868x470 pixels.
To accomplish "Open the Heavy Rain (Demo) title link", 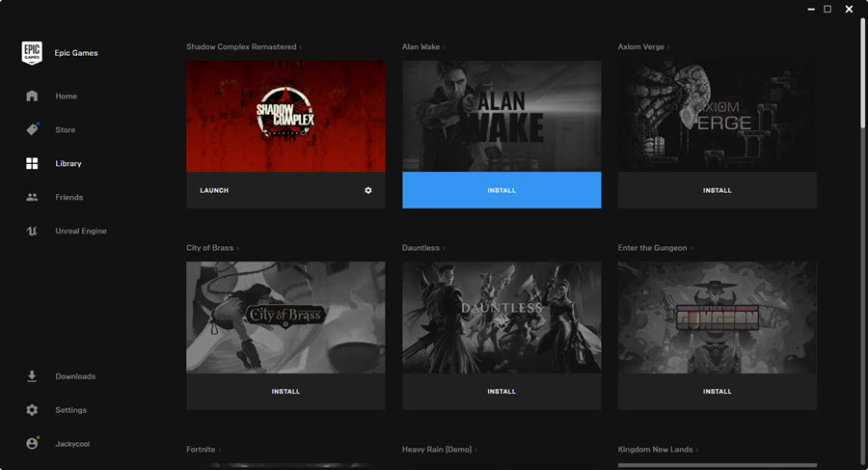I will 437,450.
